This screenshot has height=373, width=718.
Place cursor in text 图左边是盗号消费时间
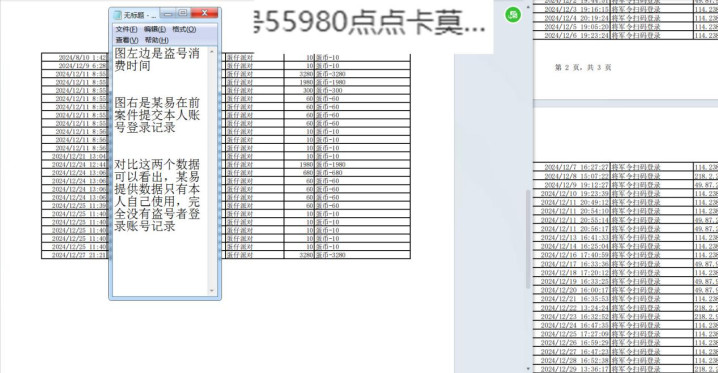tap(157, 59)
